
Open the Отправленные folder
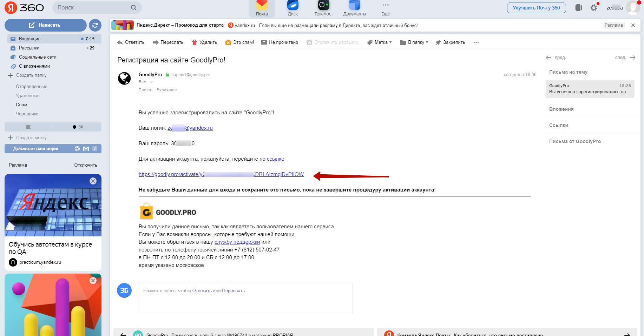coord(32,87)
